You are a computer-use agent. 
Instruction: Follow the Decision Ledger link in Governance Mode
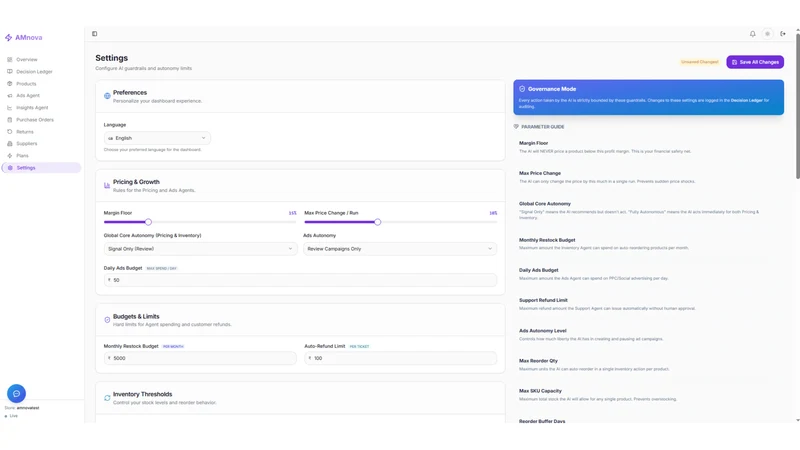point(746,101)
